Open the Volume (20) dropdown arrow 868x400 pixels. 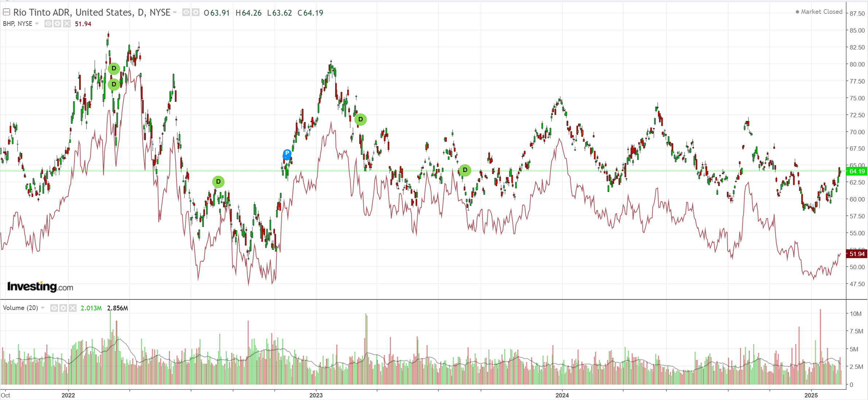[43, 308]
